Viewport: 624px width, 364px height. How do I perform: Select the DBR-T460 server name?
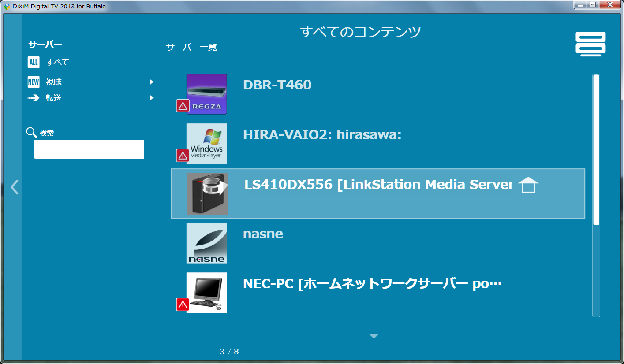pyautogui.click(x=277, y=85)
